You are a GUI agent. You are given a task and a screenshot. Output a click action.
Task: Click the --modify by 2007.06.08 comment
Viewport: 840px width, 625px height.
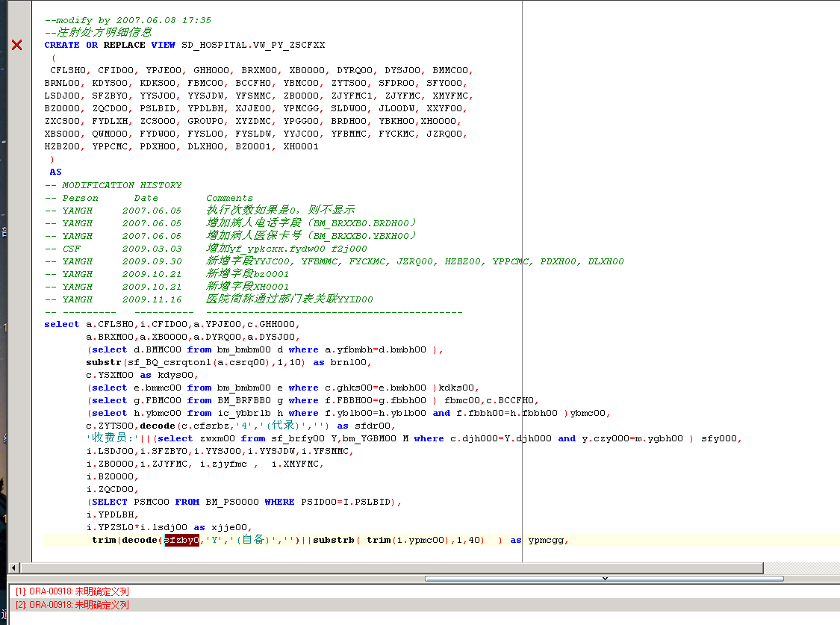pos(128,20)
